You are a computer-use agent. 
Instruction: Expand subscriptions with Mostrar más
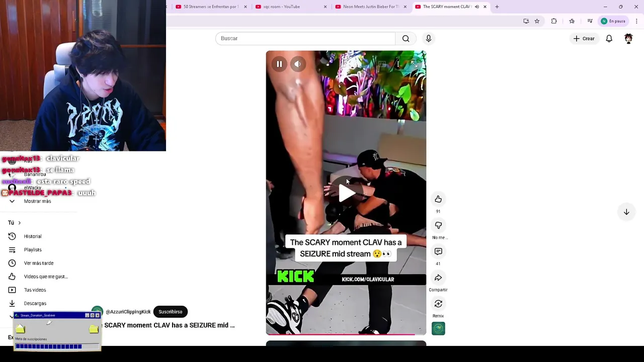pyautogui.click(x=37, y=201)
